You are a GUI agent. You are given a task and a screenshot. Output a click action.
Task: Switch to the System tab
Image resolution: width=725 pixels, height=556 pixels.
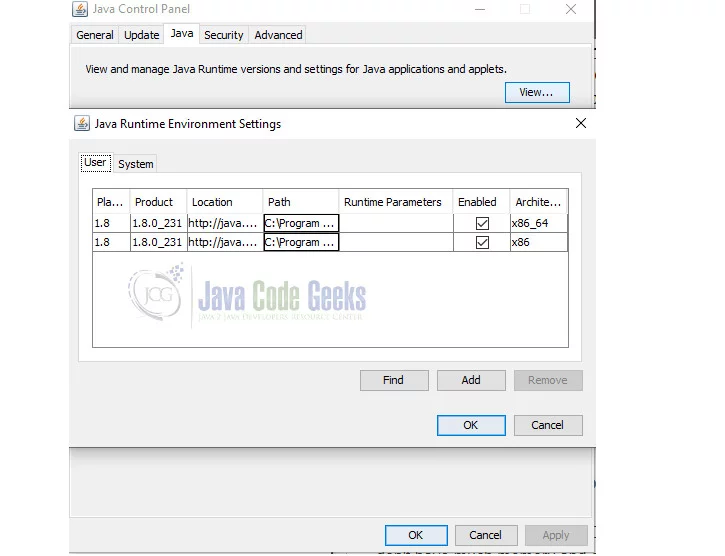(x=135, y=164)
